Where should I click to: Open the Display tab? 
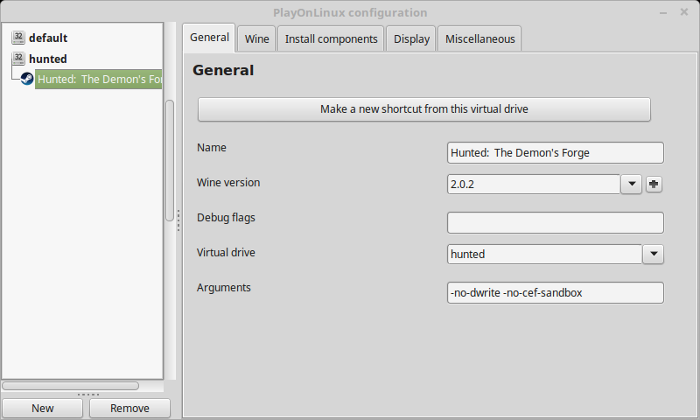(x=411, y=39)
